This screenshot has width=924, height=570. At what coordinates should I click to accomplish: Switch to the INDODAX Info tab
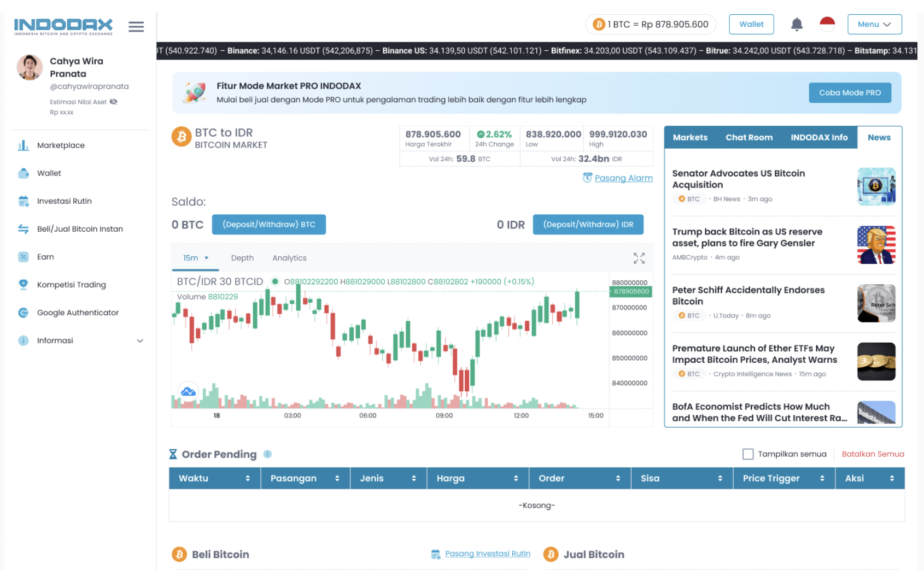819,138
